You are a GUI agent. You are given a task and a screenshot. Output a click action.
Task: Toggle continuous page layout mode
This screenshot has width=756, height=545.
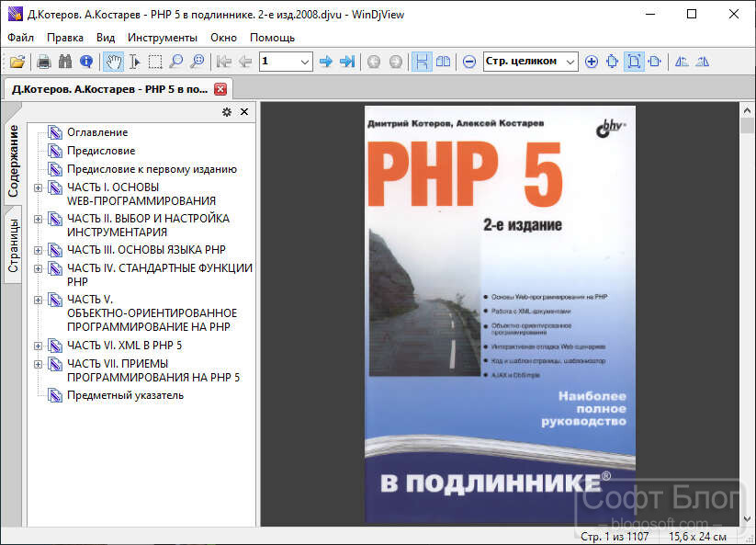[422, 62]
